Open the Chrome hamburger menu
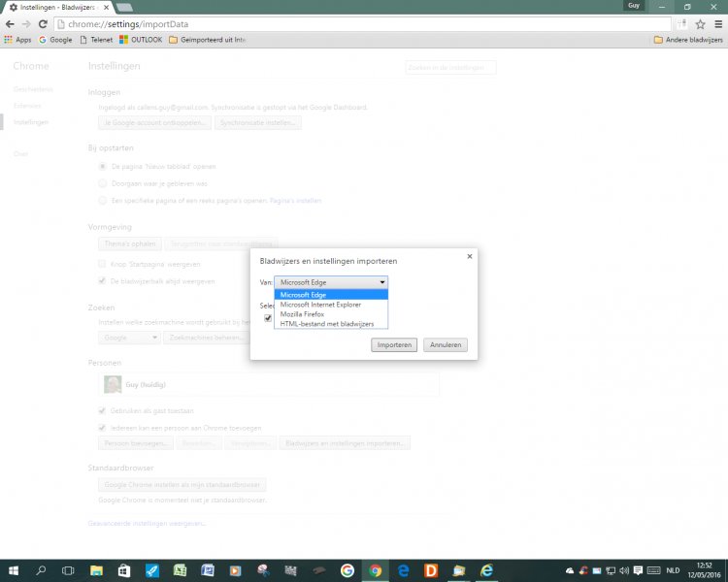The image size is (728, 582). pyautogui.click(x=717, y=24)
